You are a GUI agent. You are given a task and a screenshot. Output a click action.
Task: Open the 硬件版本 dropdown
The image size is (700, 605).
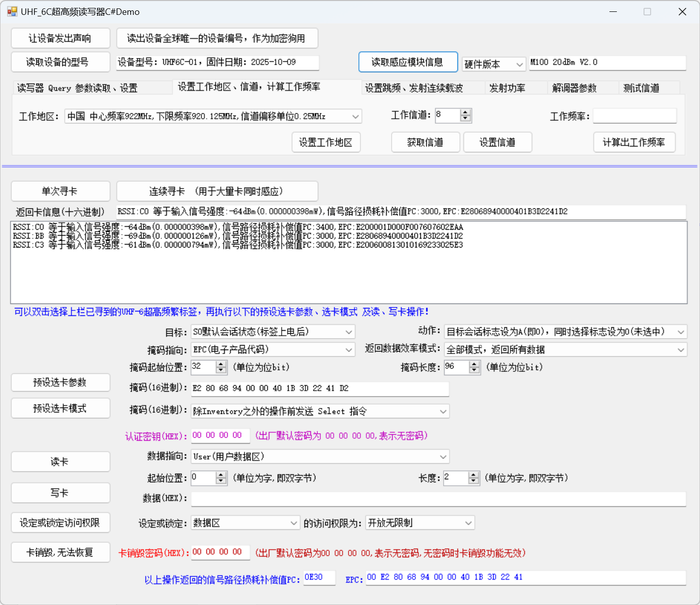pyautogui.click(x=493, y=64)
